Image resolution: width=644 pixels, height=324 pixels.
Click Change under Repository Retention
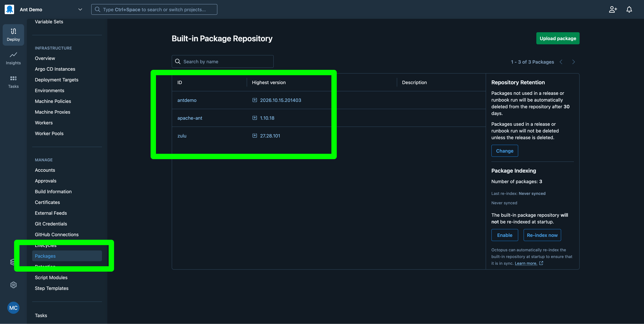pyautogui.click(x=504, y=151)
